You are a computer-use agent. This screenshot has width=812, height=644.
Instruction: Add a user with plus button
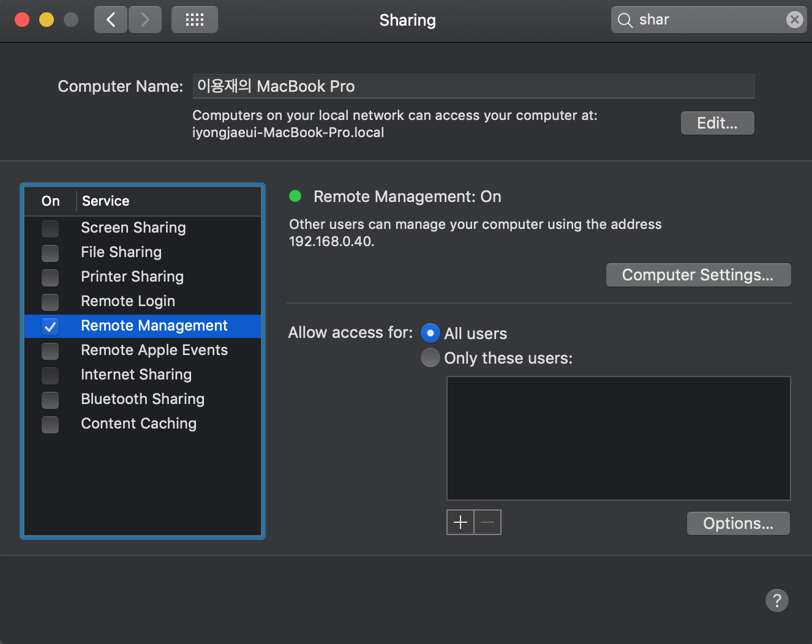click(x=461, y=522)
